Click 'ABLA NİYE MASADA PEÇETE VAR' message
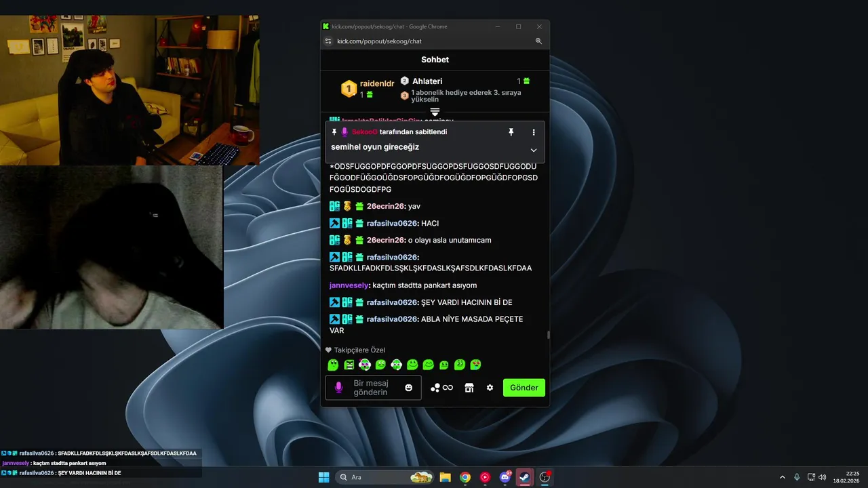 click(x=426, y=325)
